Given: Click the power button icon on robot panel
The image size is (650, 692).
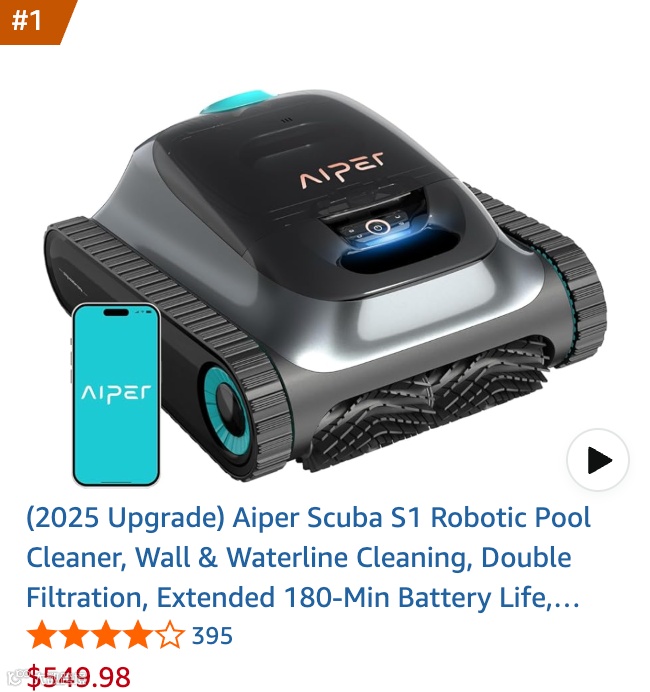Looking at the screenshot, I should coord(376,227).
